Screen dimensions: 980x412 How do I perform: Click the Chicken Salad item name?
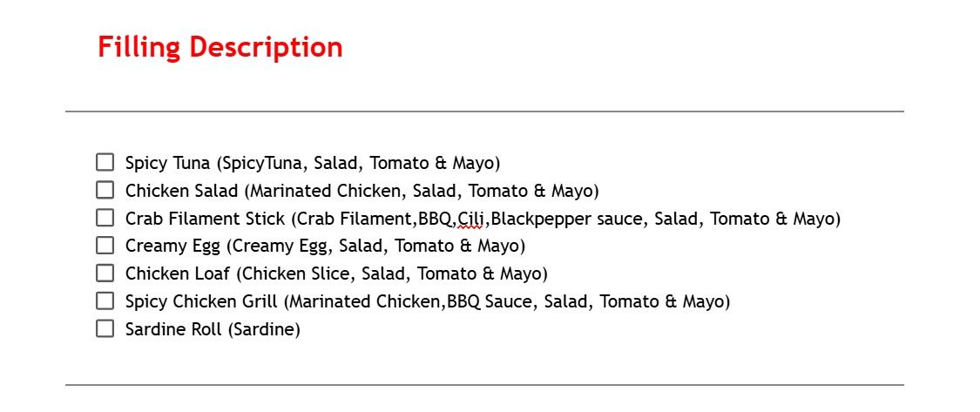coord(181,191)
